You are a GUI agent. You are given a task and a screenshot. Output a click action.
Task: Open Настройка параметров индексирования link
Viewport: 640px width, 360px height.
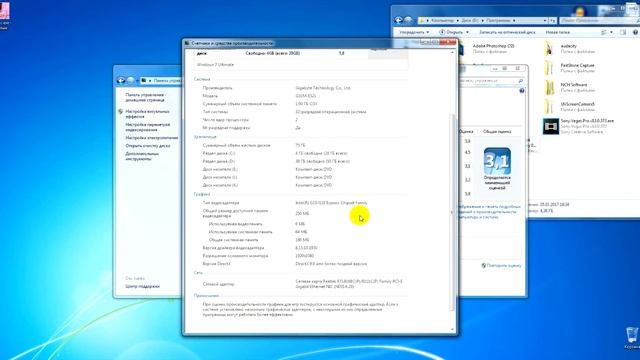pyautogui.click(x=147, y=127)
